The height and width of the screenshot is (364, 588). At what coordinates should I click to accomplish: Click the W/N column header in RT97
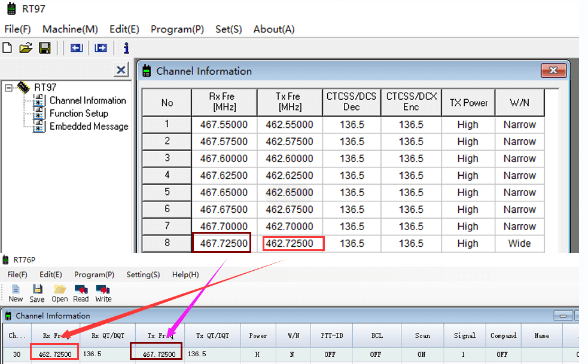(519, 102)
